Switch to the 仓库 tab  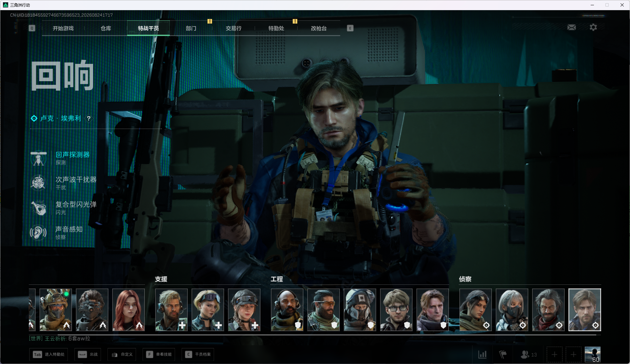click(x=106, y=28)
